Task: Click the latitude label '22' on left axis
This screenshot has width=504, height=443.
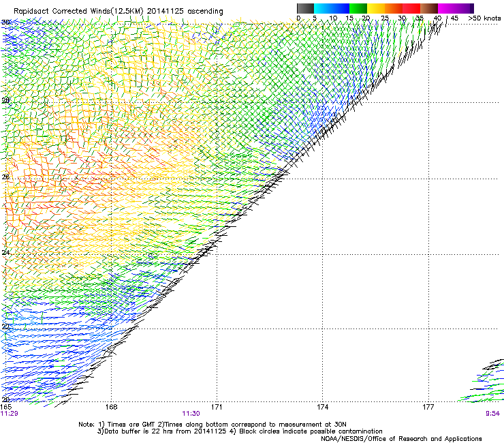Action: (x=5, y=326)
